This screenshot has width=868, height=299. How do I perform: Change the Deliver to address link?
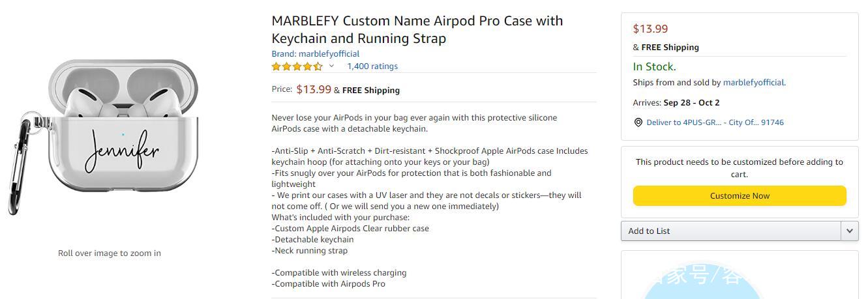pos(715,122)
